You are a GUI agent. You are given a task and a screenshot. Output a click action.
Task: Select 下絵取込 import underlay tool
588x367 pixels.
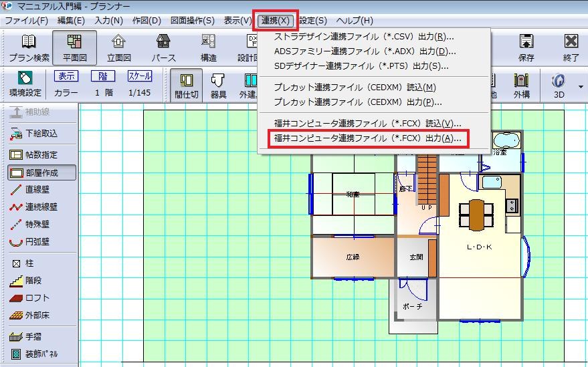coord(33,134)
